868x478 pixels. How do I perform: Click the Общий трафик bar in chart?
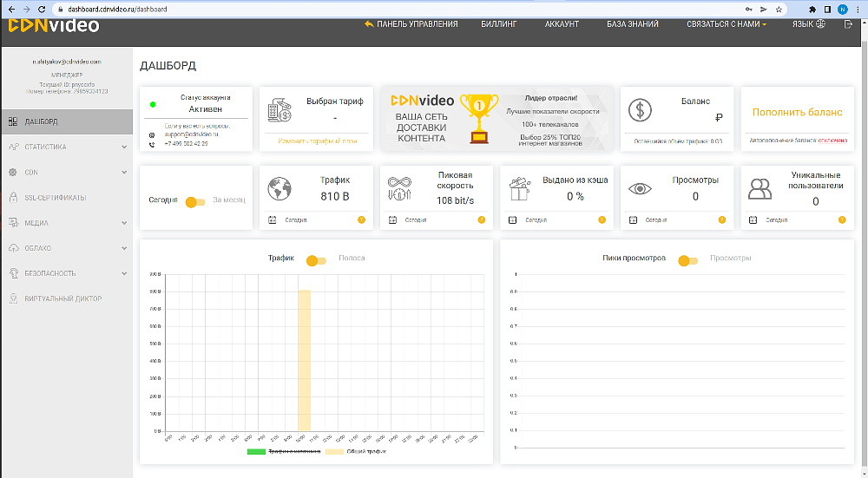click(305, 360)
